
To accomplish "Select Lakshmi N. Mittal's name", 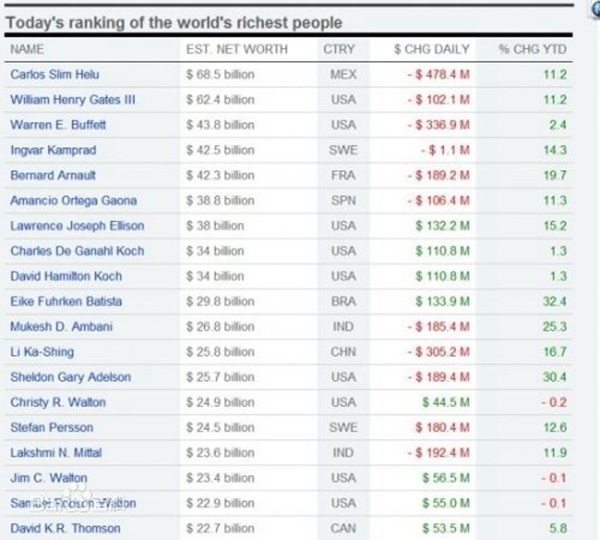I will pyautogui.click(x=56, y=453).
